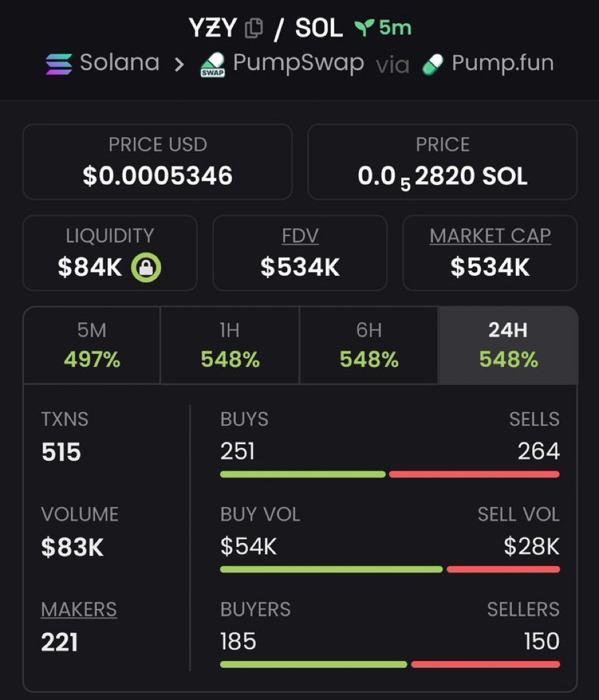This screenshot has height=700, width=599.
Task: Click the Solana chain logo
Action: pyautogui.click(x=59, y=64)
